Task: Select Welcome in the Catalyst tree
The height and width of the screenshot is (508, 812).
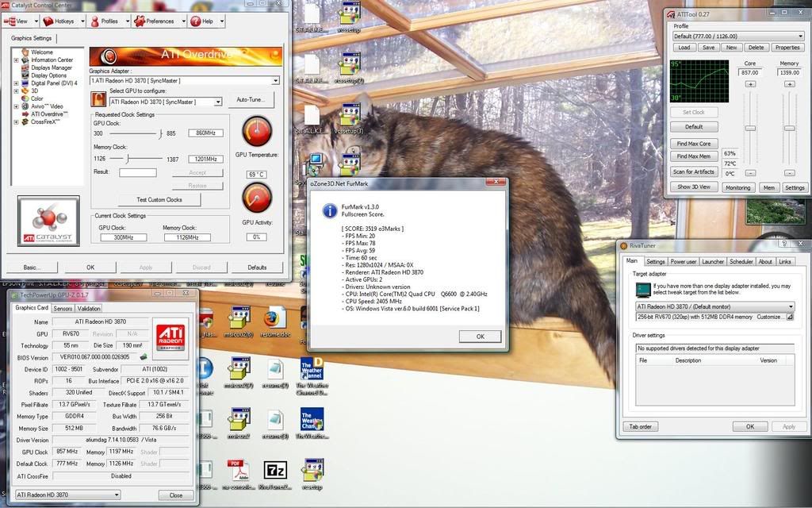Action: pos(42,52)
